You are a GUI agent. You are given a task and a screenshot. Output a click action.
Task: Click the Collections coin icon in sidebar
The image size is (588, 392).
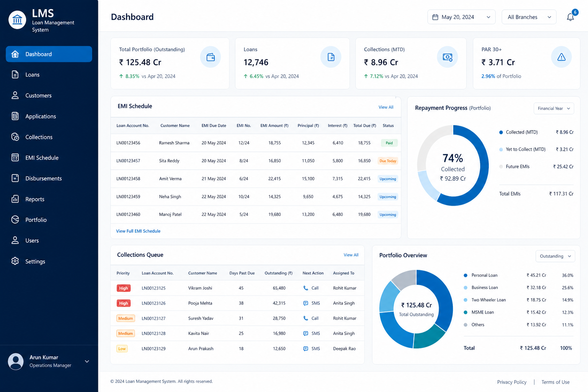pyautogui.click(x=15, y=137)
